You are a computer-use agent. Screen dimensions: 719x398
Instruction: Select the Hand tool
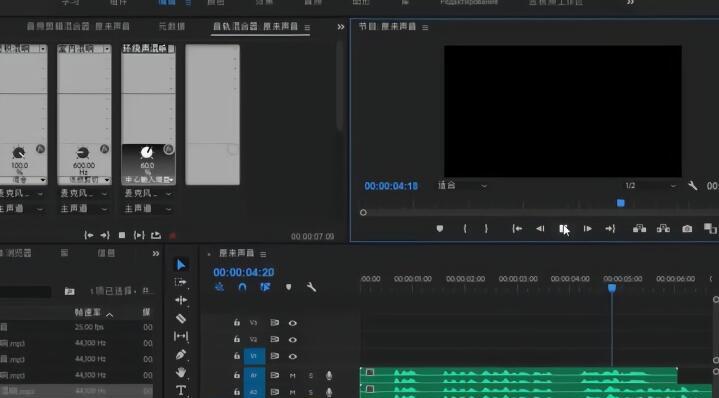coord(181,372)
